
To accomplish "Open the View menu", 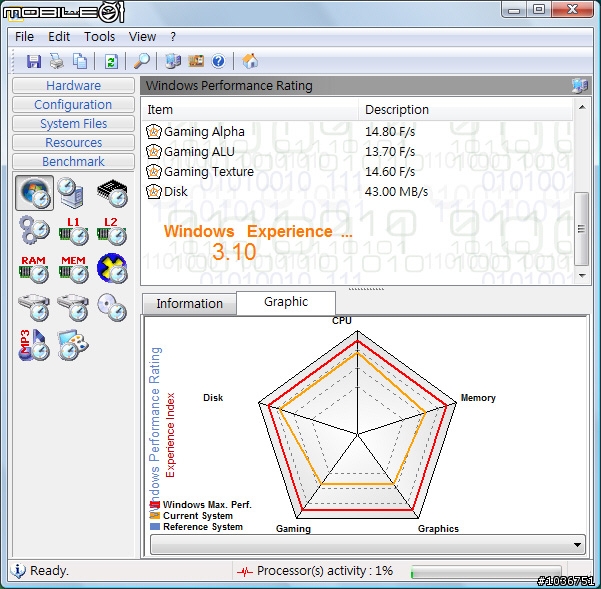I will coord(142,37).
